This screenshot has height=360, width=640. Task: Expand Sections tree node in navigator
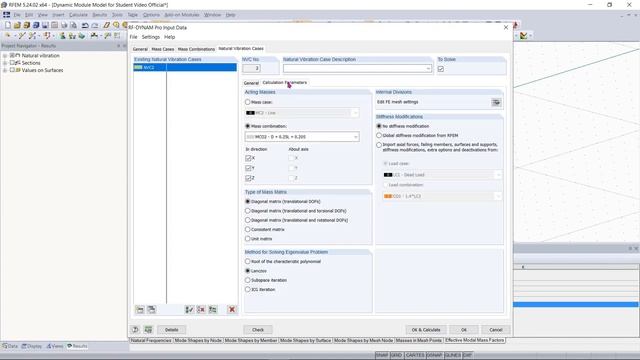5,63
